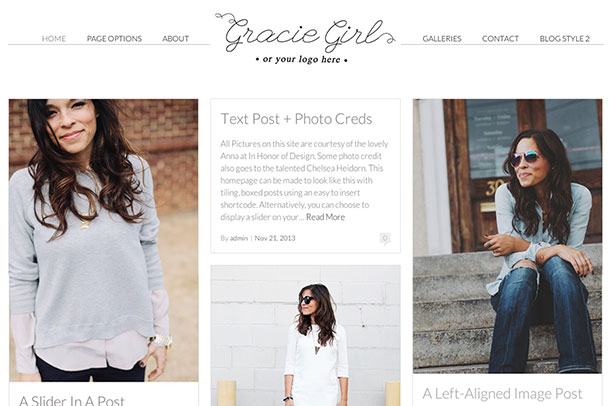Open the Page Options menu
The image size is (610, 406).
(x=114, y=38)
